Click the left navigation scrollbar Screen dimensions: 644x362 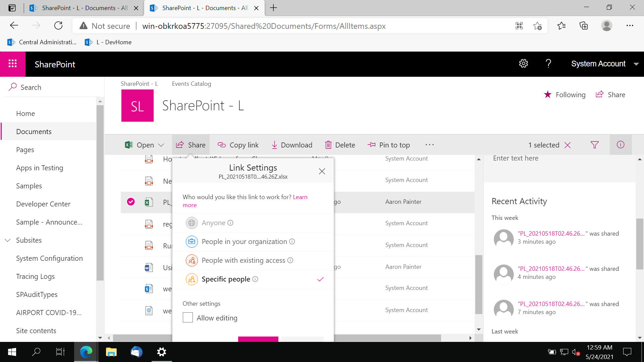coord(100,193)
